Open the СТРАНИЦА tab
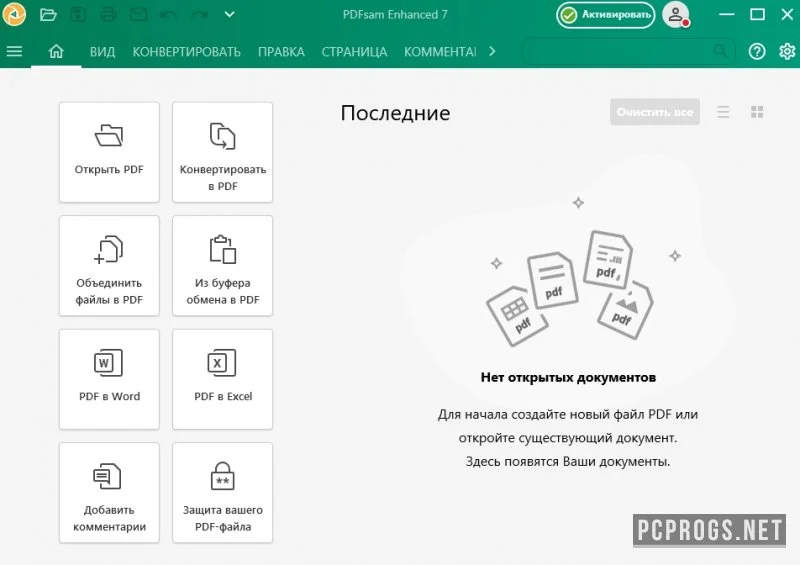 [354, 52]
